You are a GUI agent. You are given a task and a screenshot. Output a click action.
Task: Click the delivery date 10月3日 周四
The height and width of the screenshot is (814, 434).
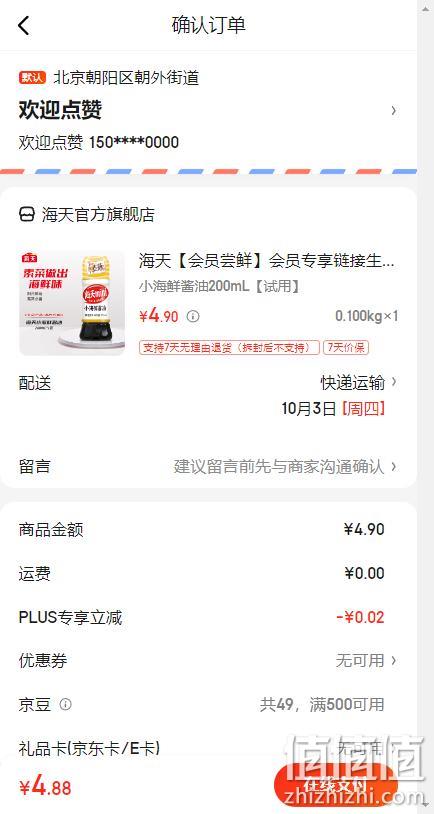point(333,409)
